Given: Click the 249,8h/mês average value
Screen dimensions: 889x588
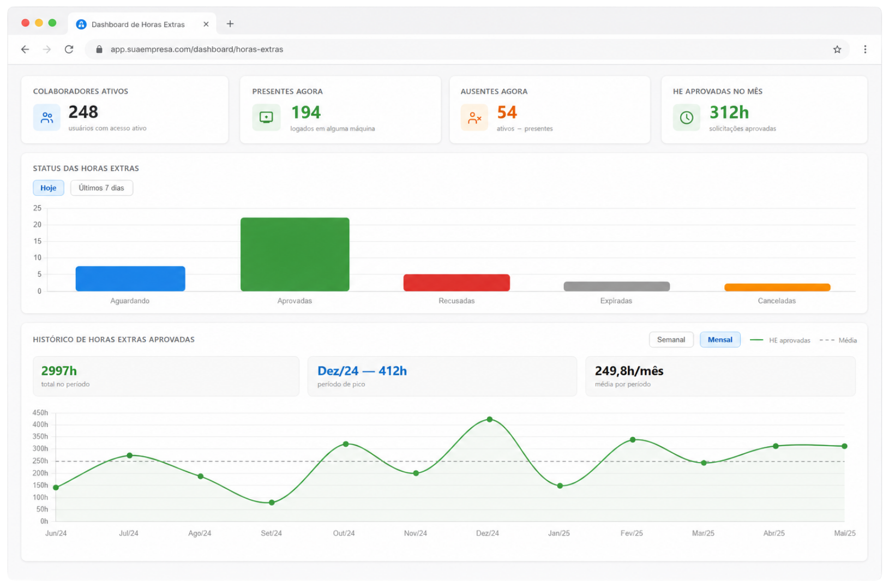Looking at the screenshot, I should tap(629, 371).
